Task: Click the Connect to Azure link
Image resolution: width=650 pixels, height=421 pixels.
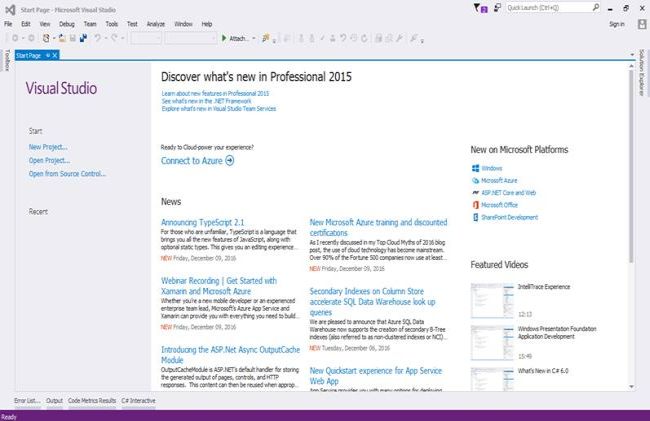Action: tap(192, 161)
